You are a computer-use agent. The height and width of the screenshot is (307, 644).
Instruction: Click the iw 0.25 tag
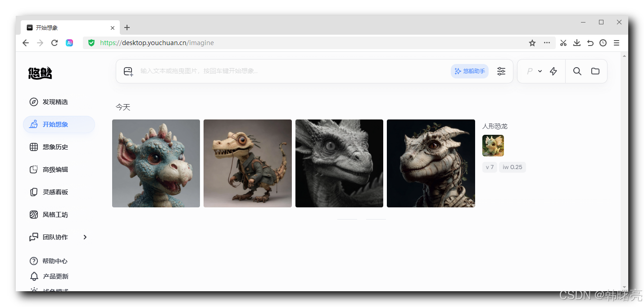click(512, 167)
